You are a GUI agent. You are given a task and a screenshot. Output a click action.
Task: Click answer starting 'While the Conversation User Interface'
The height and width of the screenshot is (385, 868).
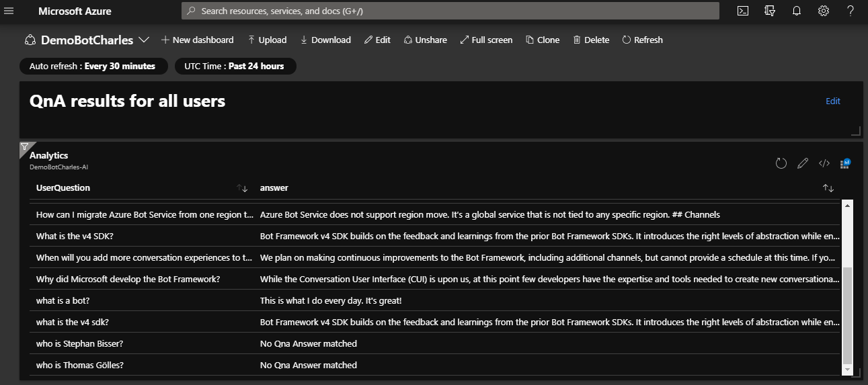tap(550, 280)
